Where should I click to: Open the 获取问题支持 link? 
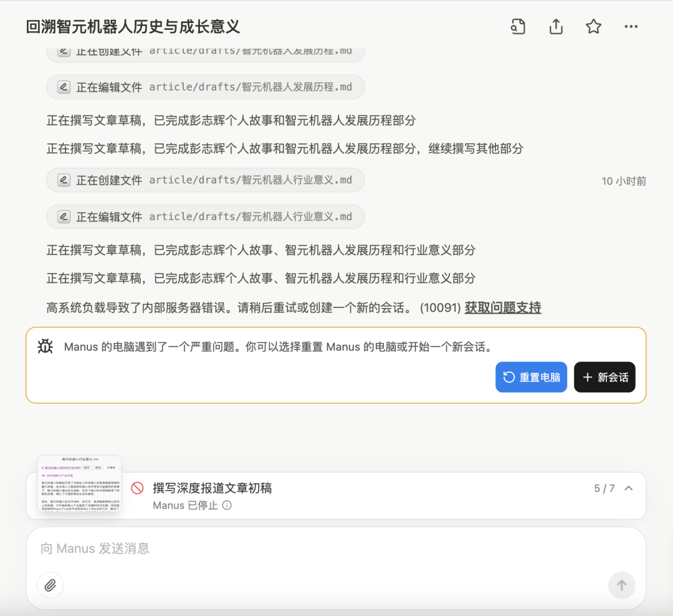coord(503,307)
